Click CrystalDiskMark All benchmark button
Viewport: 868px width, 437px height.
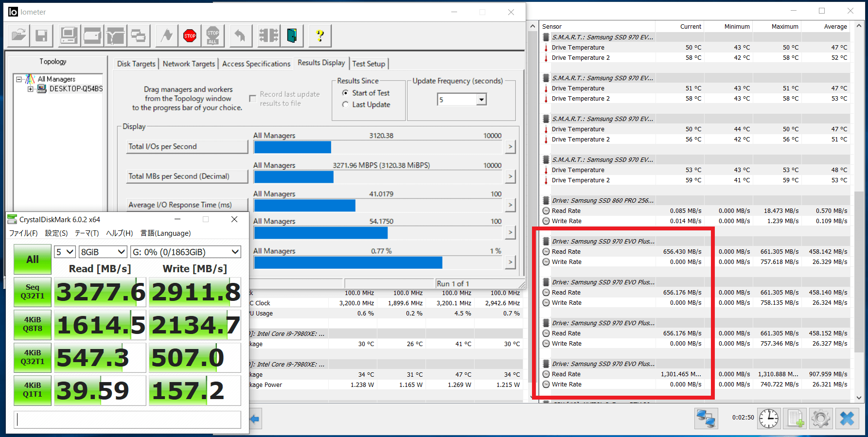[33, 260]
